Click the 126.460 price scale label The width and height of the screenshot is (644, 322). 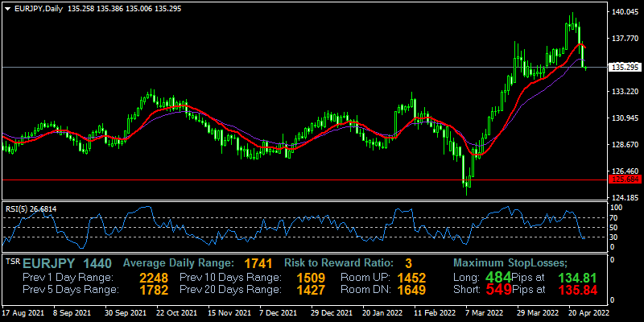click(625, 171)
